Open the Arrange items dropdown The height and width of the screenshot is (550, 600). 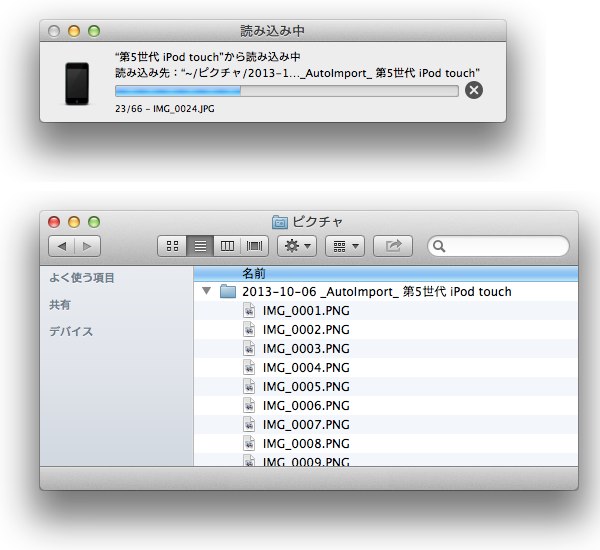click(345, 246)
